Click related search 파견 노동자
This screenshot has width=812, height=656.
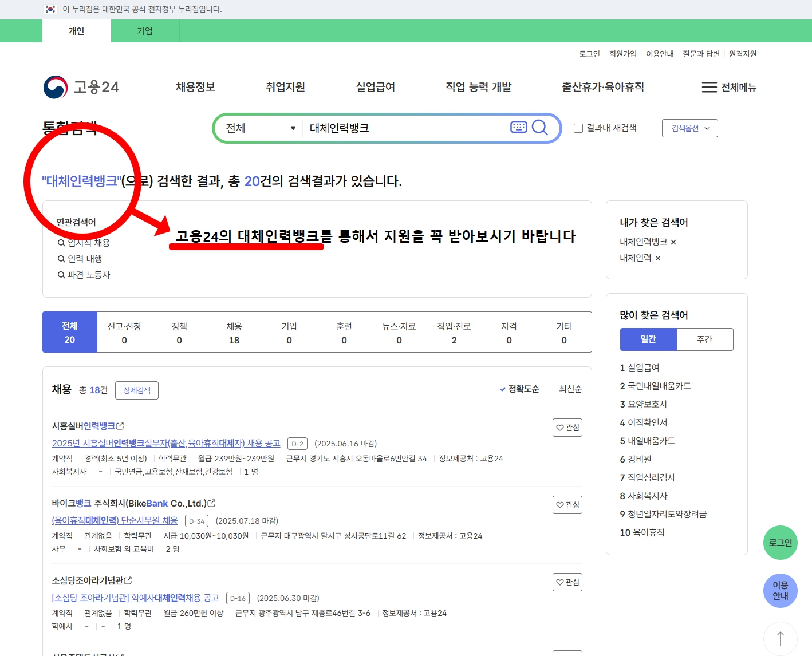click(x=84, y=275)
